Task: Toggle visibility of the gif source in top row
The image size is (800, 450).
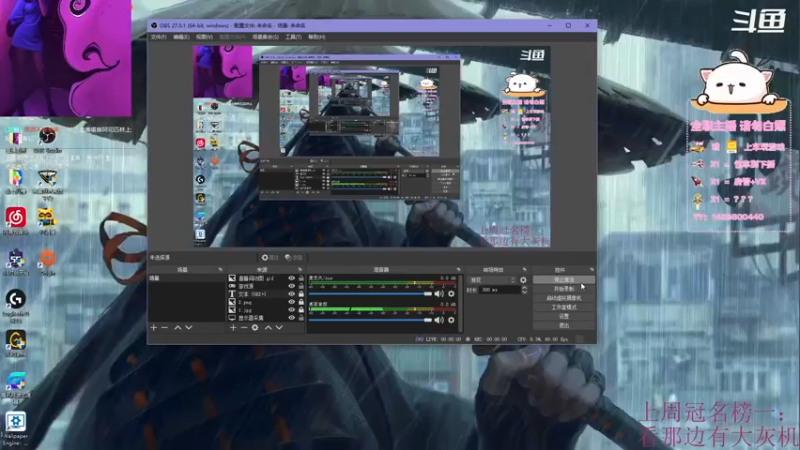Action: [291, 278]
